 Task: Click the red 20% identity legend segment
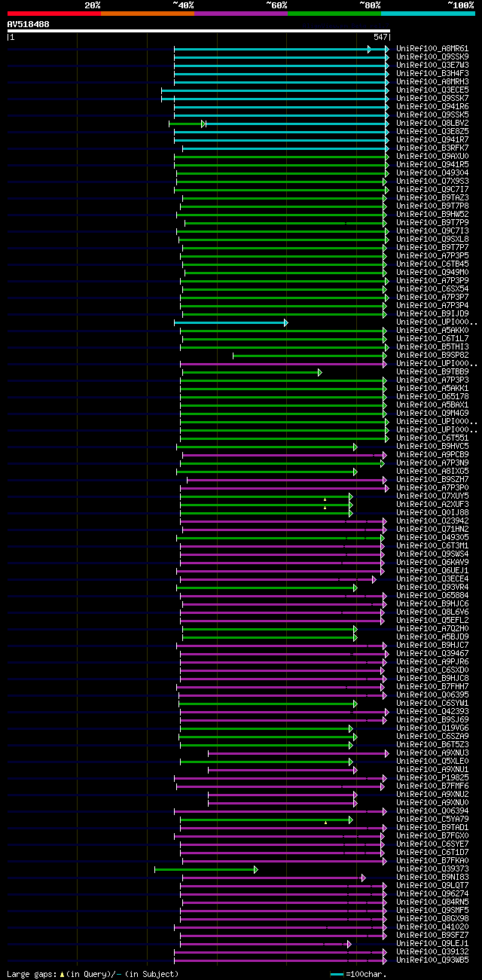[x=54, y=14]
